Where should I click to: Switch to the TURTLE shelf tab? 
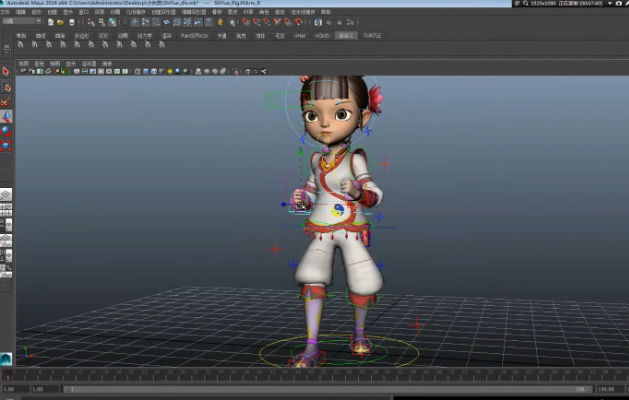(x=372, y=36)
